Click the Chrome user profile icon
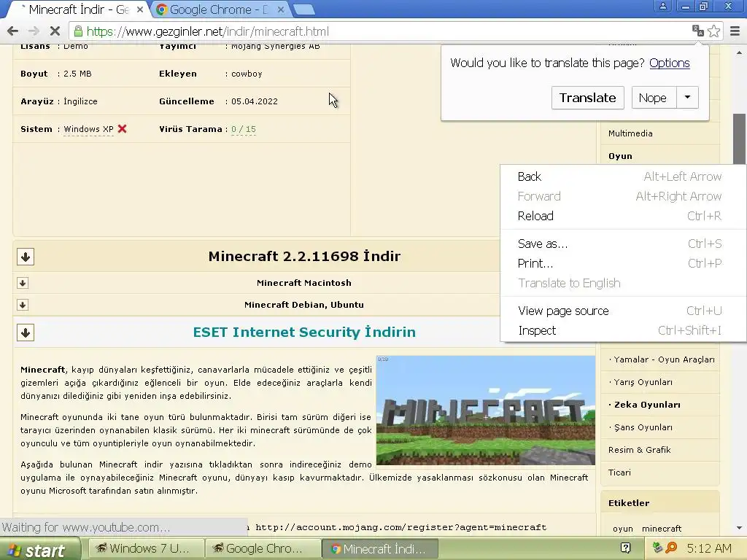Screen dimensions: 747x560 click(x=662, y=6)
